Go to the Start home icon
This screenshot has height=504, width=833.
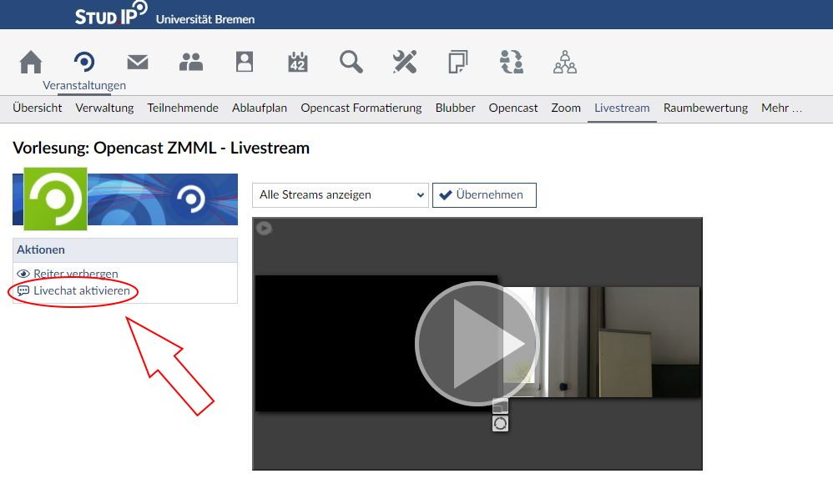coord(31,63)
